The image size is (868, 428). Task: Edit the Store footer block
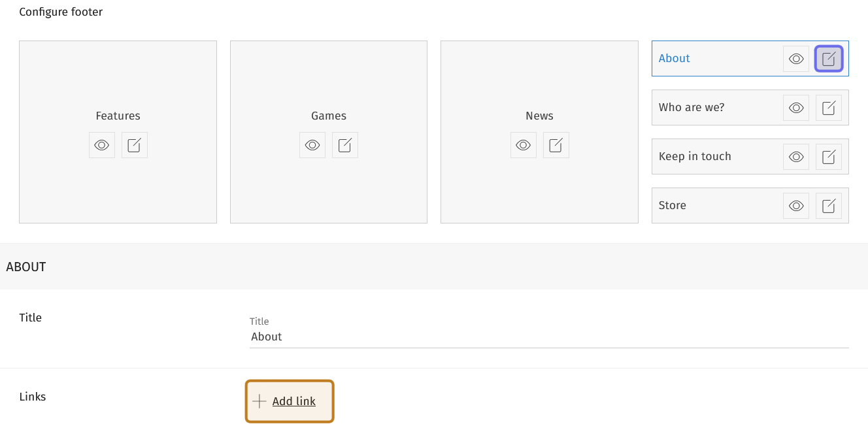click(x=829, y=206)
